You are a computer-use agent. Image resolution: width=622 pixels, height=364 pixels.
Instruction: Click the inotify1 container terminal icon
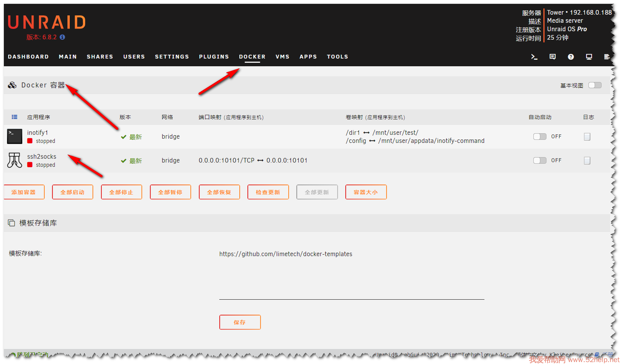click(15, 136)
